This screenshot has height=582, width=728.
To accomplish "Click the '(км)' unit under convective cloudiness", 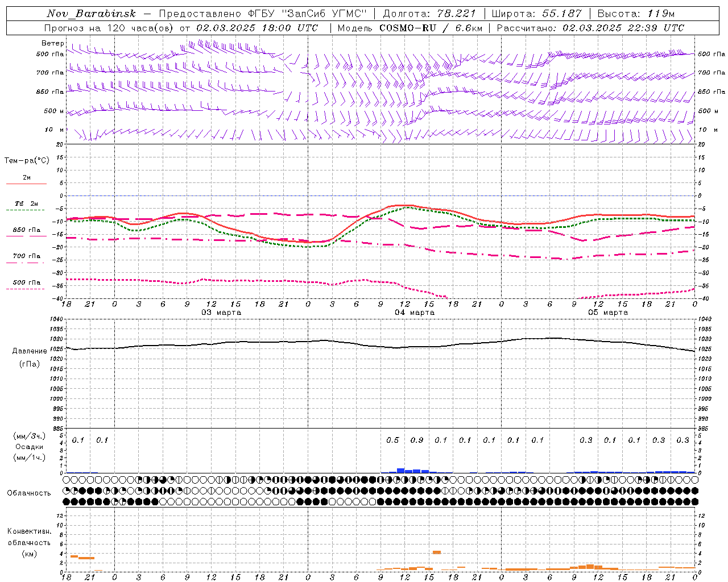I will tap(29, 554).
